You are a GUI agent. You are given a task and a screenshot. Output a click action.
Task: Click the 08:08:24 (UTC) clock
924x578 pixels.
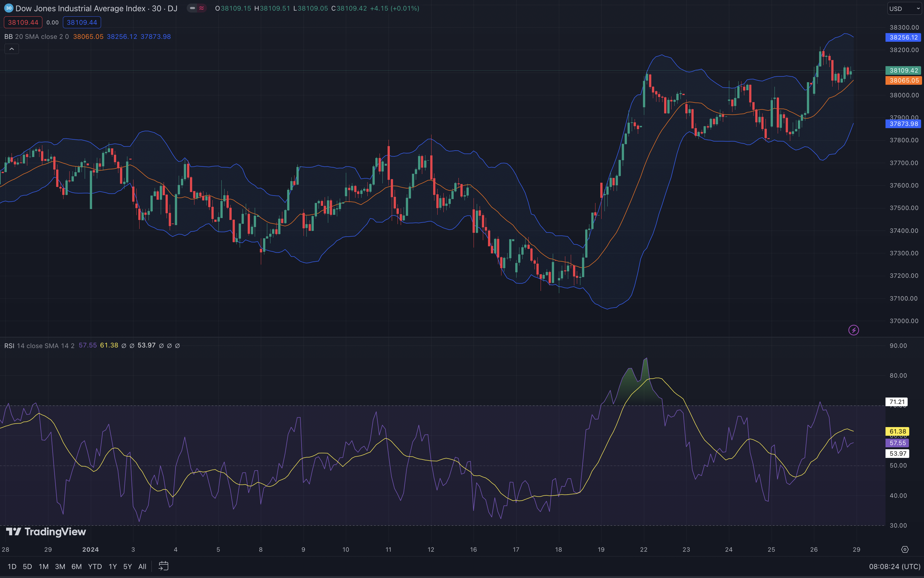tap(894, 566)
